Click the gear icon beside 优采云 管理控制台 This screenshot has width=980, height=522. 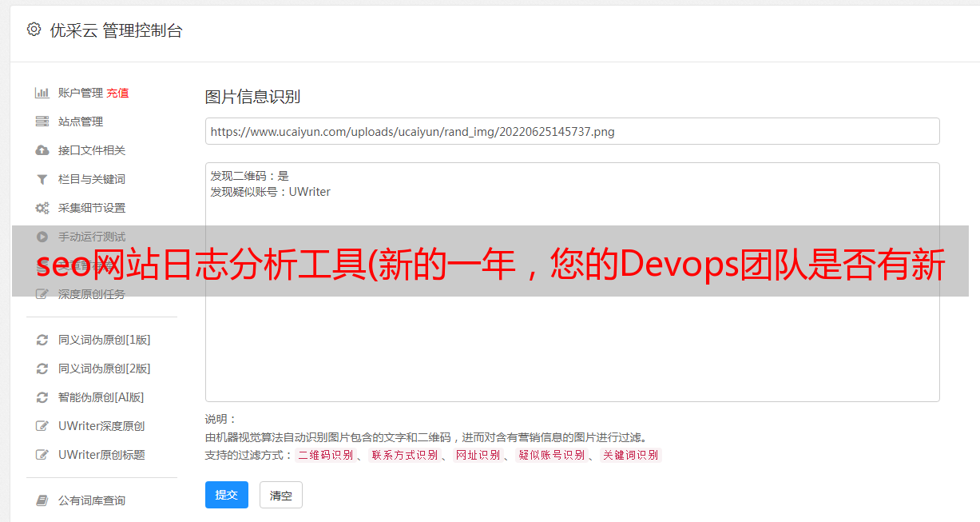coord(34,30)
